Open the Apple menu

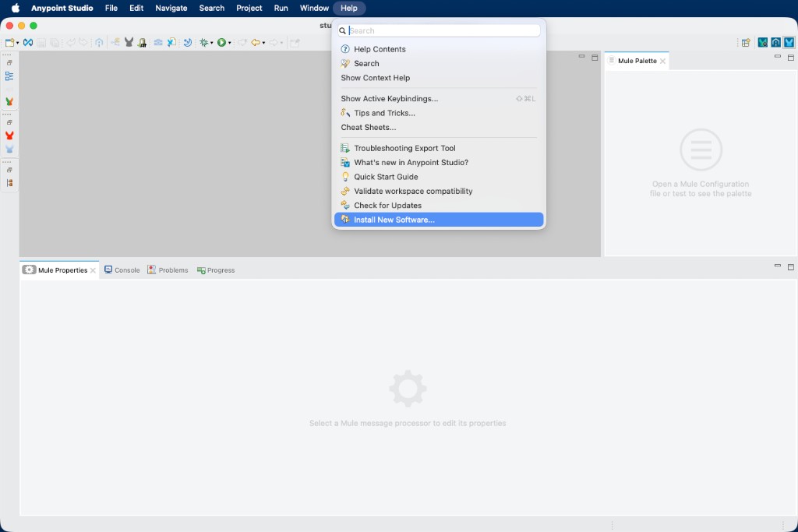(x=16, y=8)
